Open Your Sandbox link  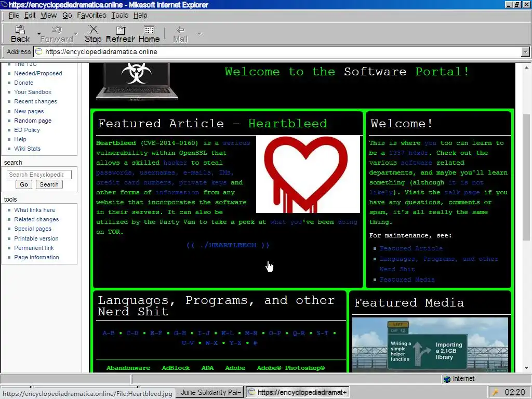point(33,92)
